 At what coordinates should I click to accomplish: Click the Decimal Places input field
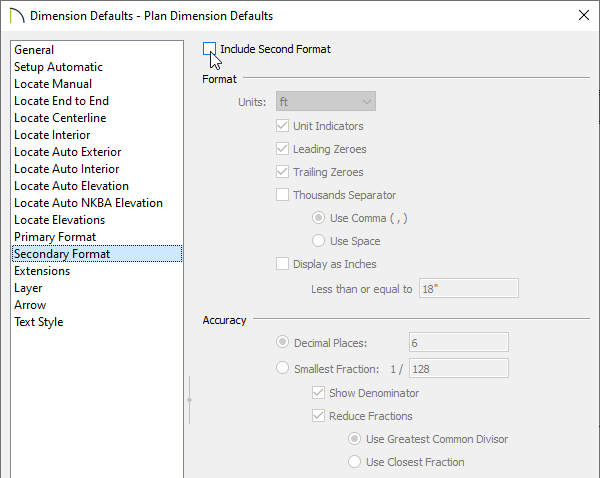coord(459,342)
